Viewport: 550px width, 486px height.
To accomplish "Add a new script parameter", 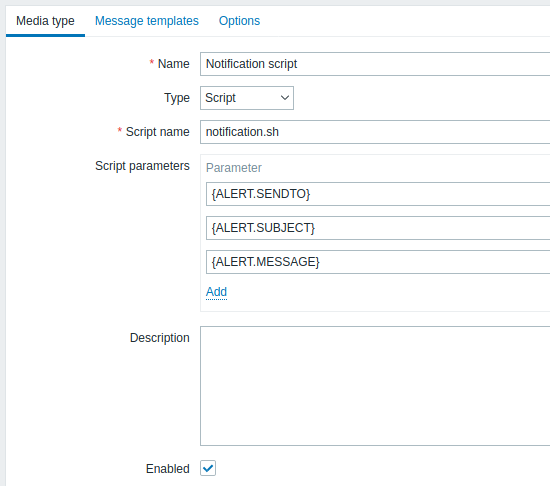I will tap(216, 292).
